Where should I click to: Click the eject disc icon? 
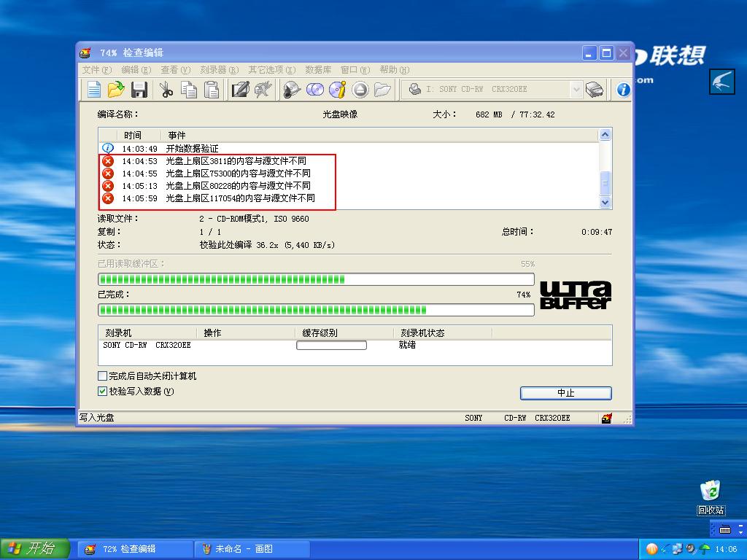point(360,89)
